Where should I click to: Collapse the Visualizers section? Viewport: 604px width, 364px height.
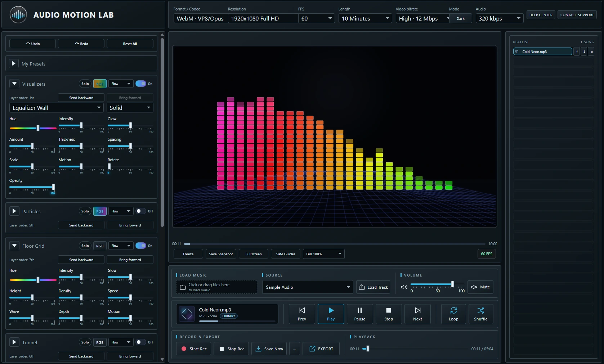(x=14, y=84)
